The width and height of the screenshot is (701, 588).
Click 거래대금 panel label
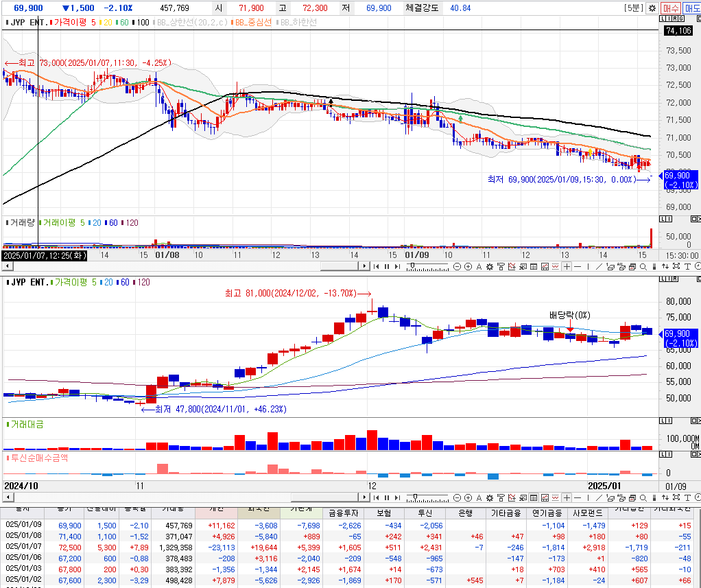pyautogui.click(x=27, y=424)
